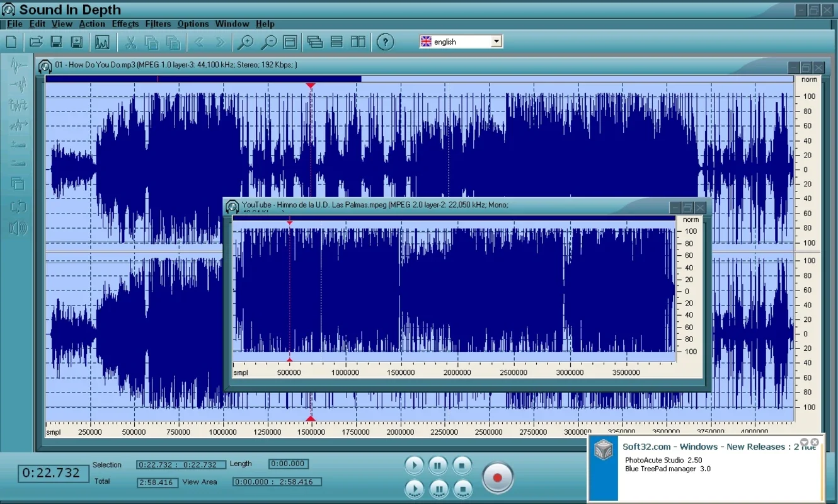Viewport: 838px width, 504px height.
Task: Click the Stop button with dots underneath
Action: click(x=462, y=488)
